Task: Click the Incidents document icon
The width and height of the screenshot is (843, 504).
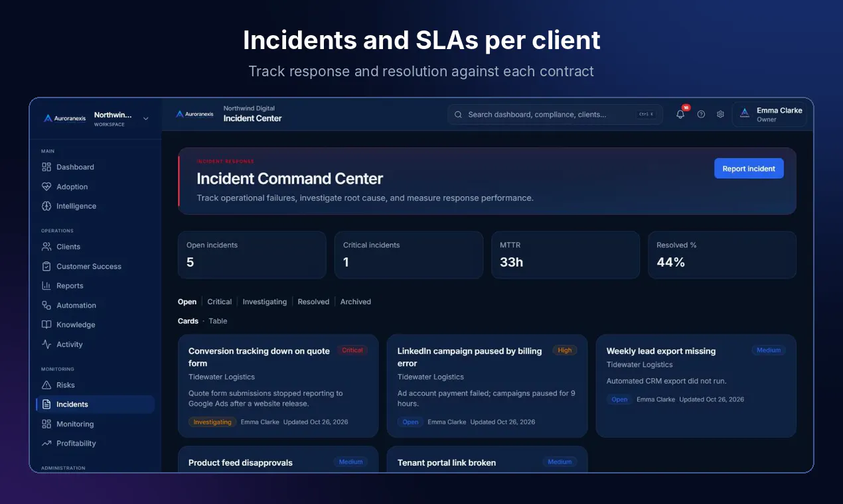Action: tap(46, 405)
